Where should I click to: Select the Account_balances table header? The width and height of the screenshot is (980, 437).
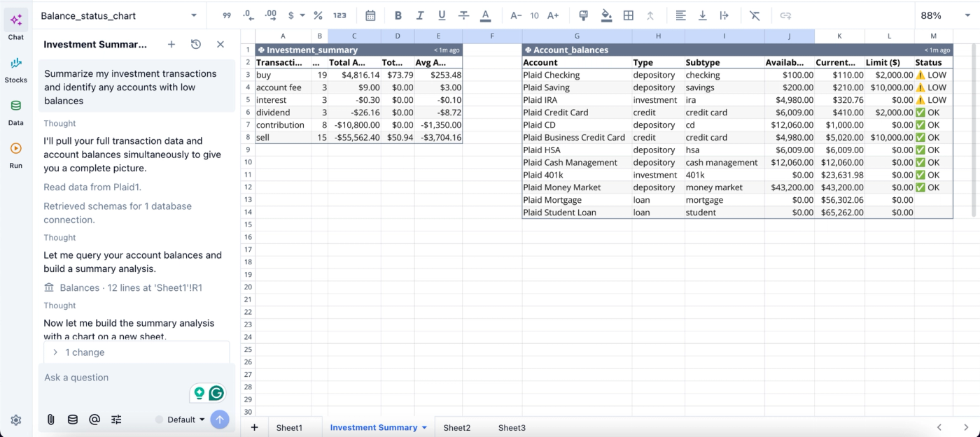pyautogui.click(x=737, y=50)
